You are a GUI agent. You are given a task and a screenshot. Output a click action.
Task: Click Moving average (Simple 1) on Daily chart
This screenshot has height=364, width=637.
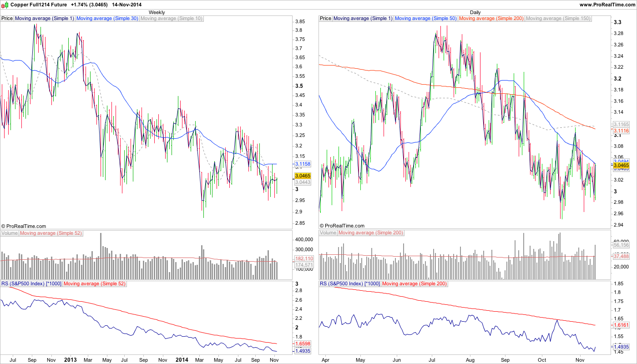(x=363, y=19)
